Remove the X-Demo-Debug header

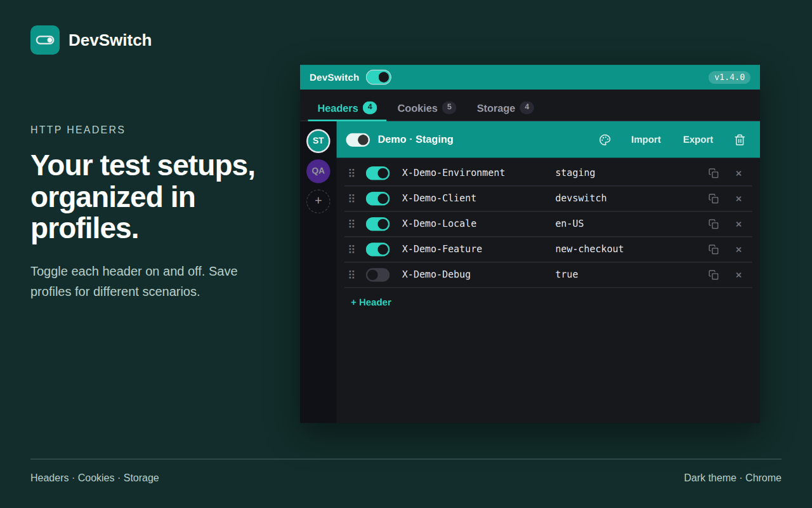click(738, 275)
